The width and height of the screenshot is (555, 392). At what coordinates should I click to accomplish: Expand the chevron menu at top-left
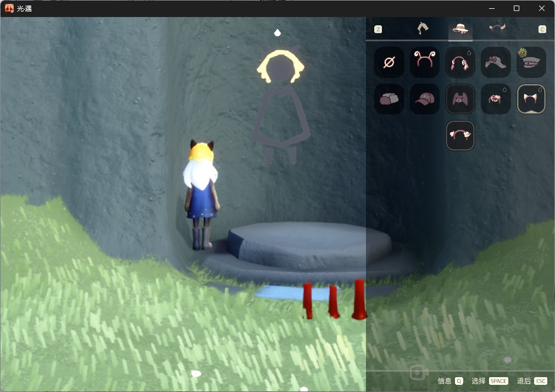[x=16, y=20]
